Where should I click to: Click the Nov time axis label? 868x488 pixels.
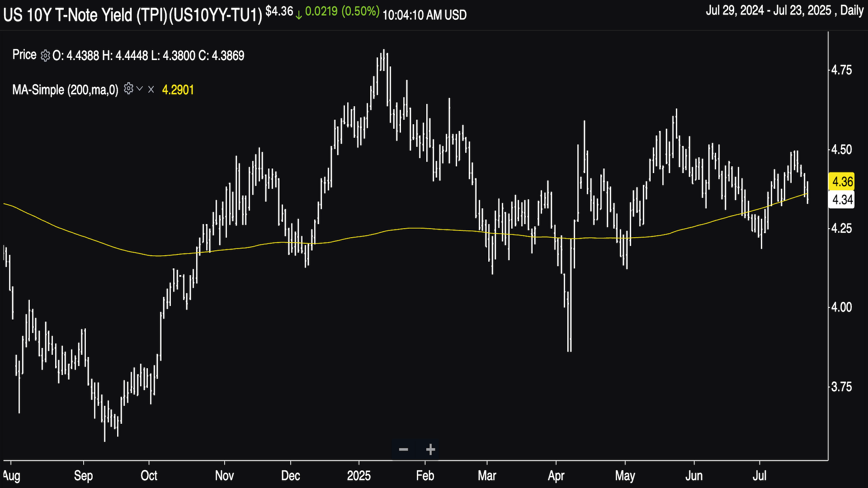pyautogui.click(x=224, y=475)
